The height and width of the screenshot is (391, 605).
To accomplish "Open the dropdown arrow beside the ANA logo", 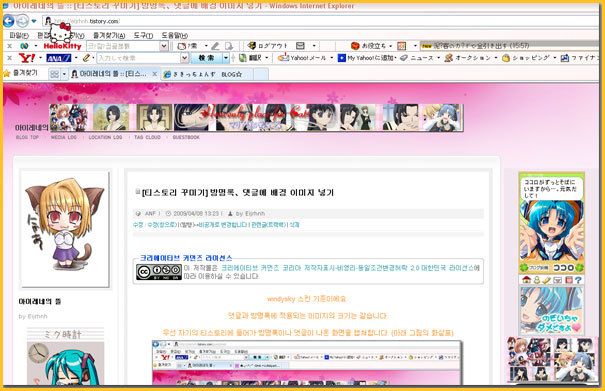I will 76,58.
